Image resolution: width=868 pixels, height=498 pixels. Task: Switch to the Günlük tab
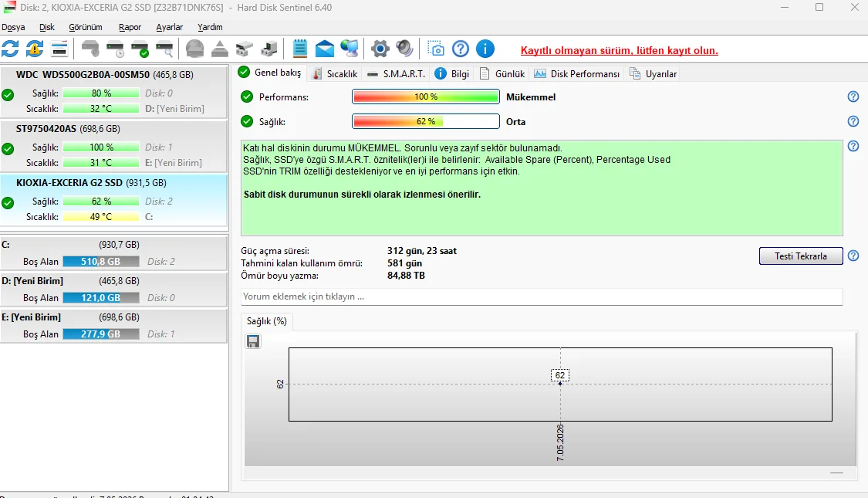click(502, 73)
